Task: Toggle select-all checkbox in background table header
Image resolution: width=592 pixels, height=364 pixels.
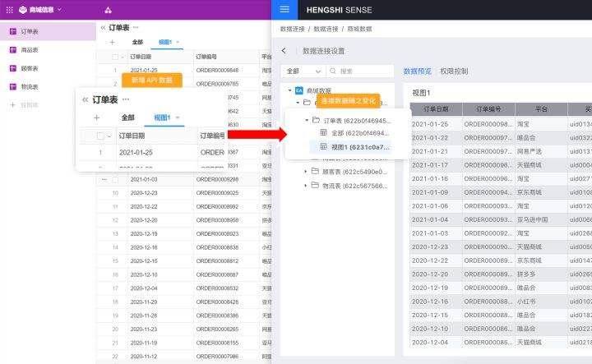Action: point(113,58)
